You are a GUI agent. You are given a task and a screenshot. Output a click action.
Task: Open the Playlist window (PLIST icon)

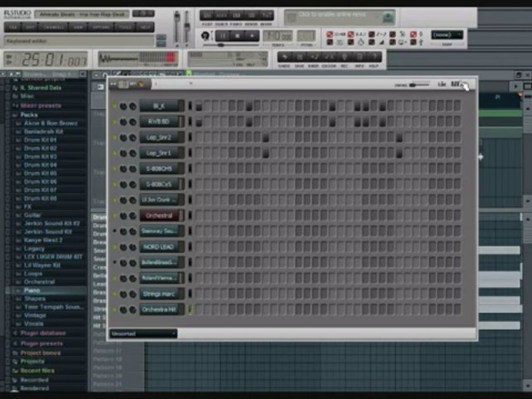207,16
